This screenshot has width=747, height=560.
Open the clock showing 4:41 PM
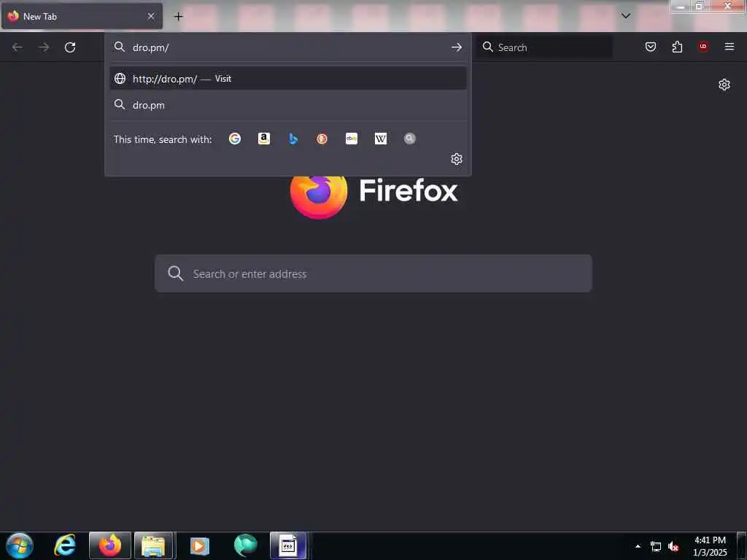tap(710, 546)
